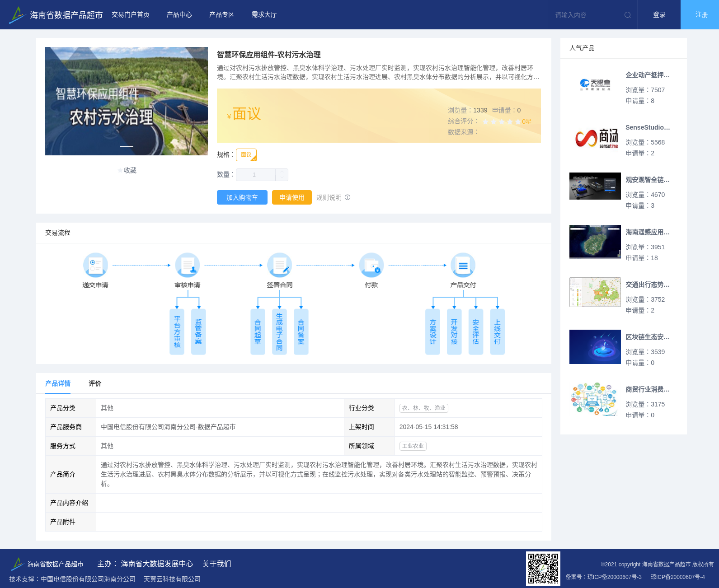Image resolution: width=719 pixels, height=588 pixels.
Task: Click the 中国电信股份有限公司海南分公司-数据产品超市 provider text
Action: (x=168, y=427)
